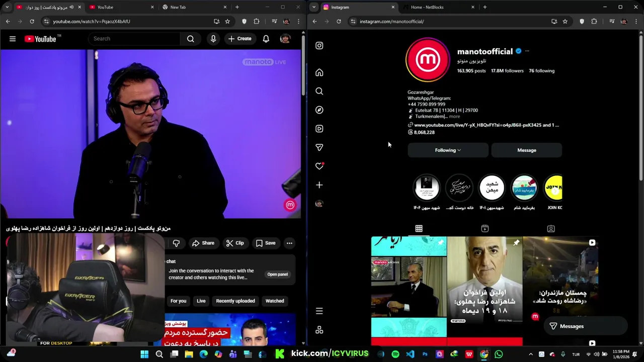This screenshot has height=362, width=644.
Task: Show hidden system tray icons chevron
Action: click(530, 354)
